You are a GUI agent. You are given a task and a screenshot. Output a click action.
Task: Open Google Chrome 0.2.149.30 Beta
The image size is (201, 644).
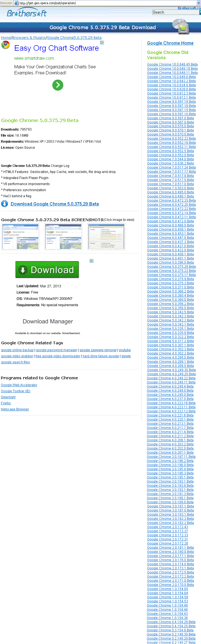coord(171,634)
